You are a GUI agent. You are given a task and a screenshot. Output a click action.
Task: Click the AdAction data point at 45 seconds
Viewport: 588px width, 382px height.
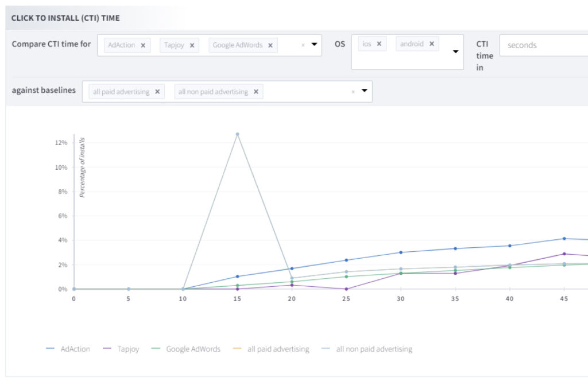pos(564,239)
